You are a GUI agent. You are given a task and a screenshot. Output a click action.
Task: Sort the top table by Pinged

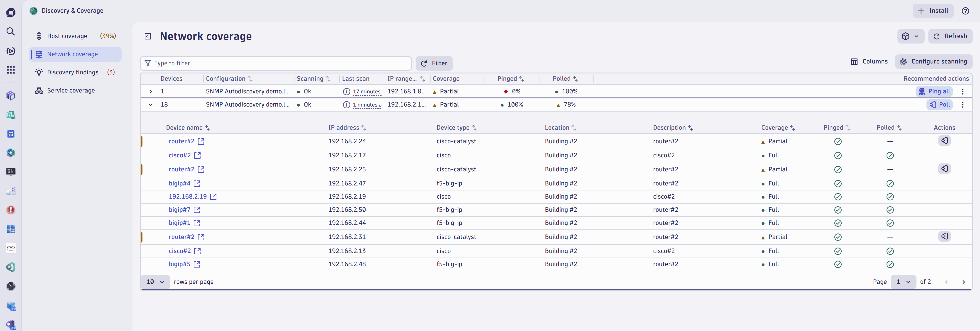pyautogui.click(x=522, y=79)
